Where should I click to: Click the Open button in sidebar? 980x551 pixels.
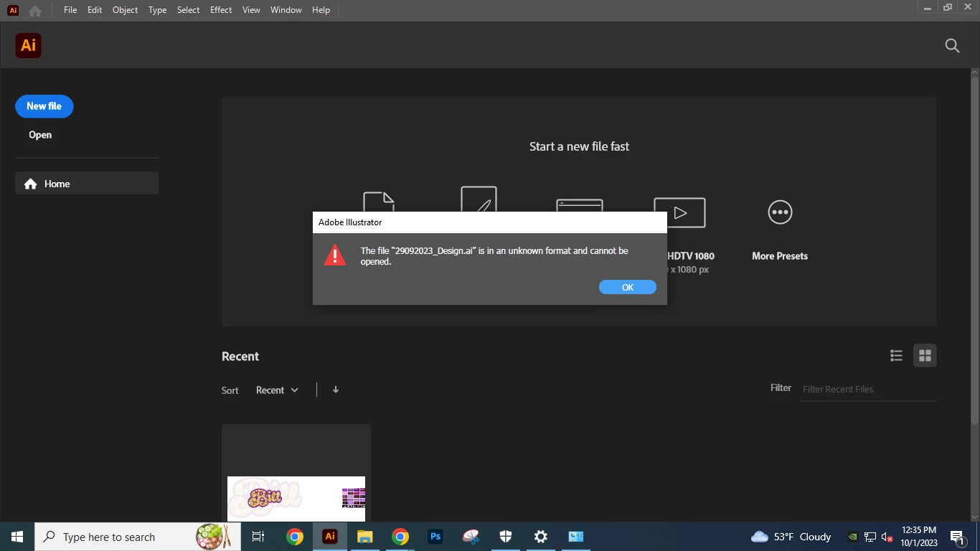tap(40, 135)
